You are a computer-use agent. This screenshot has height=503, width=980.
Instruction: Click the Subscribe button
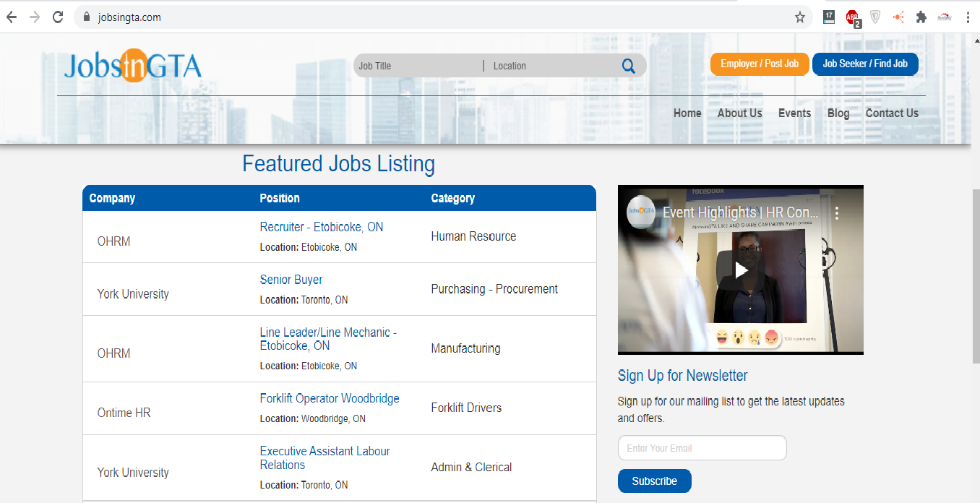point(655,481)
